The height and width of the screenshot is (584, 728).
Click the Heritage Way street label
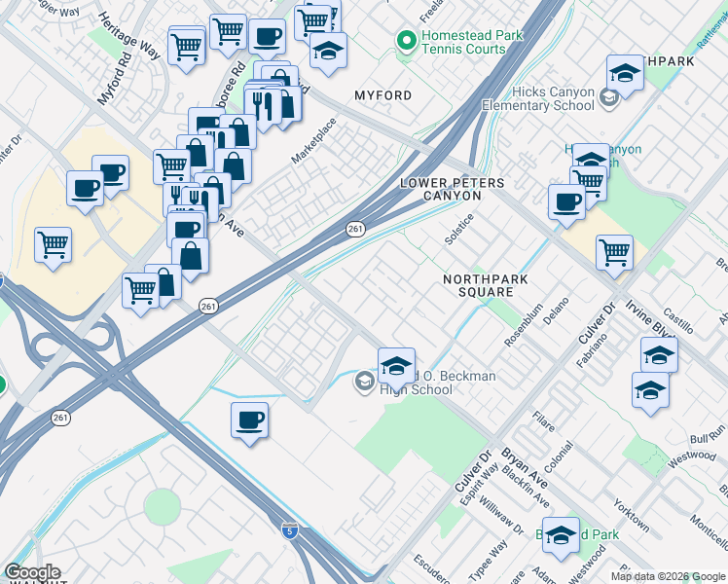tap(129, 36)
